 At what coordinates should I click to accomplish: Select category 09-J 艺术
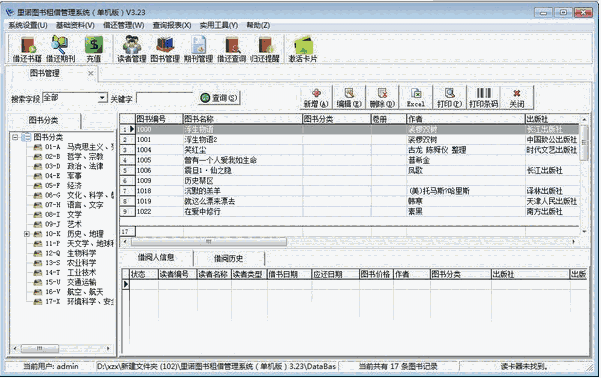pyautogui.click(x=58, y=224)
